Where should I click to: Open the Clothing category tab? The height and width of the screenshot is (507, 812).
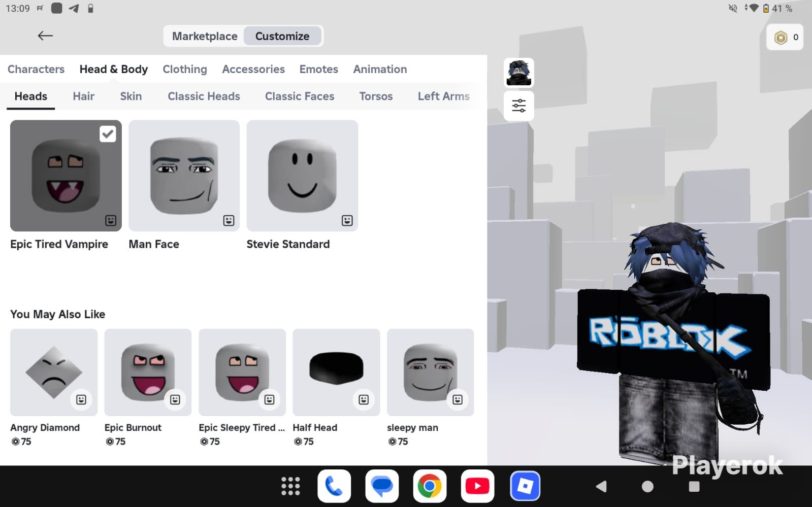tap(185, 69)
